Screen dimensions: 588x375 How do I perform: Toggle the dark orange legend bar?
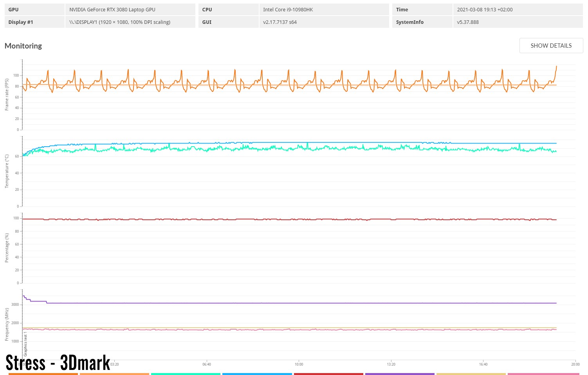pos(43,373)
